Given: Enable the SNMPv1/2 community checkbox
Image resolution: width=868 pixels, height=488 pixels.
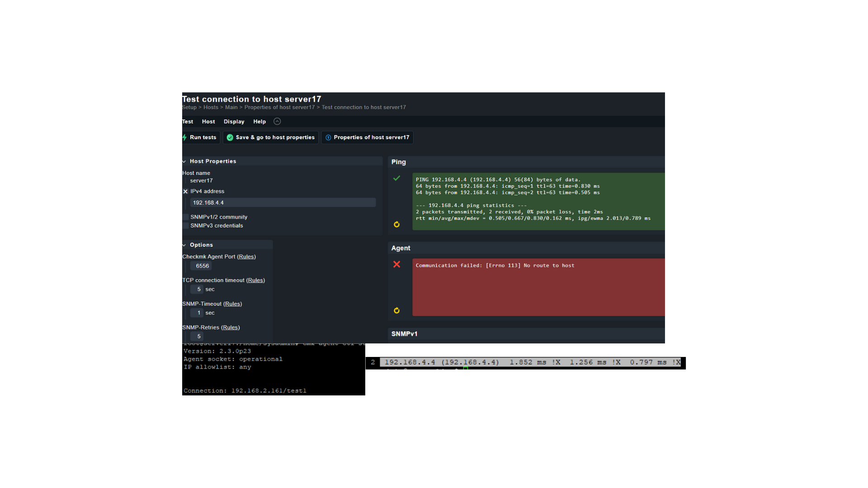Looking at the screenshot, I should pos(185,217).
